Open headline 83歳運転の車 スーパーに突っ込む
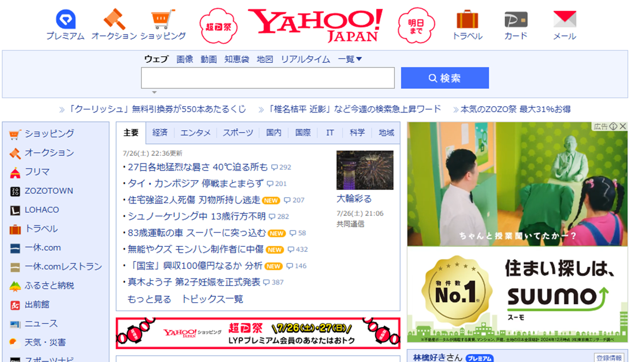644x362 pixels. (x=196, y=233)
